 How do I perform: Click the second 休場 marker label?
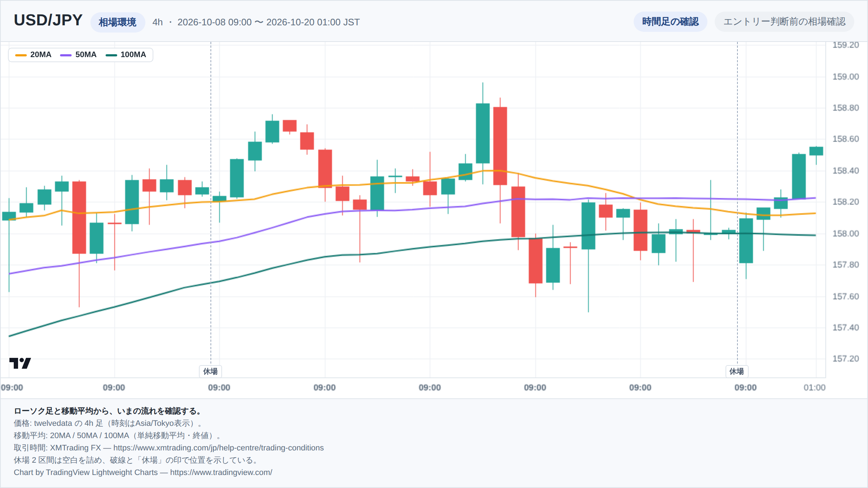(x=737, y=371)
